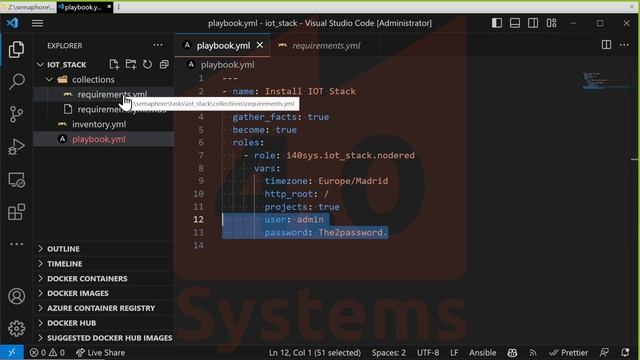Expand the DOCKER HUB section
Image resolution: width=640 pixels, height=360 pixels.
tap(104, 323)
